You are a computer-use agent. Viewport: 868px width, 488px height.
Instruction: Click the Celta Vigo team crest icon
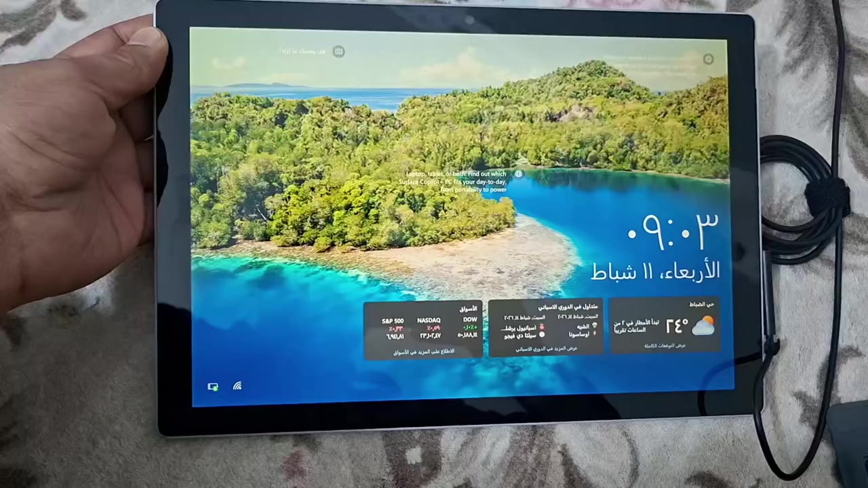coord(542,335)
